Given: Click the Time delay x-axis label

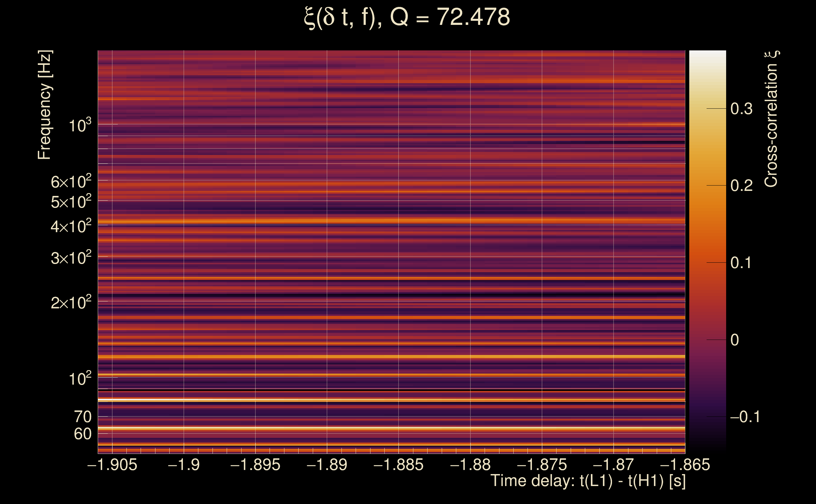Looking at the screenshot, I should [x=588, y=481].
